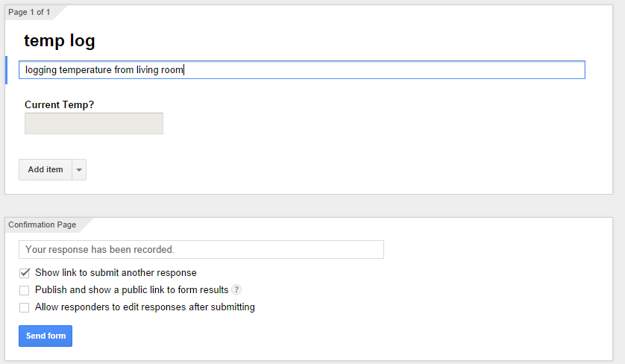Select the temp log form title
The image size is (625, 364).
60,41
